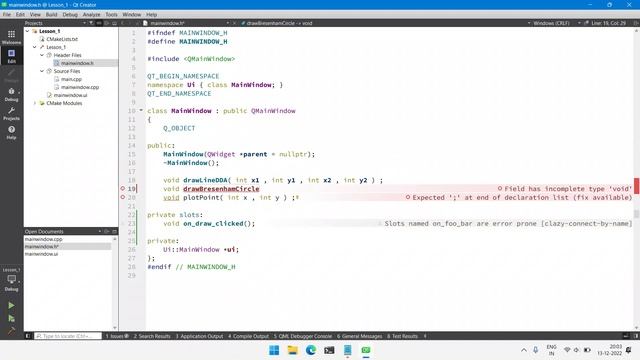
Task: Select mainwindow.ui in Open Documents
Action: click(41, 254)
